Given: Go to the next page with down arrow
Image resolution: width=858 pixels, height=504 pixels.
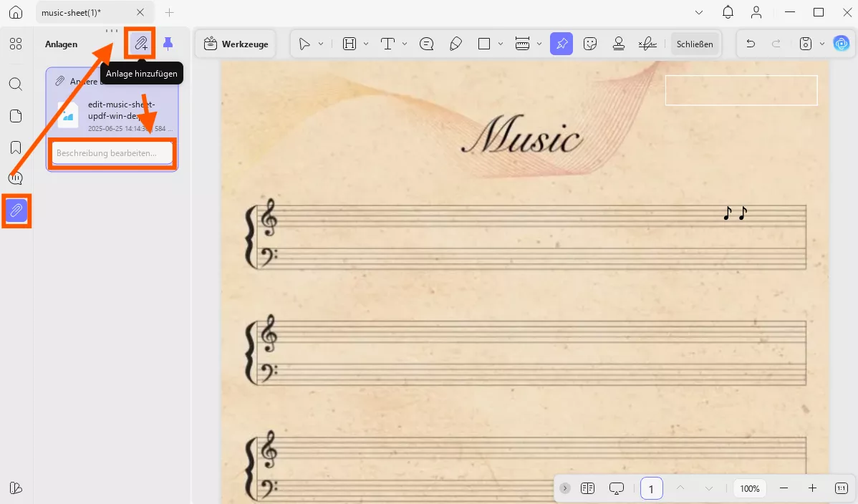Looking at the screenshot, I should click(708, 488).
